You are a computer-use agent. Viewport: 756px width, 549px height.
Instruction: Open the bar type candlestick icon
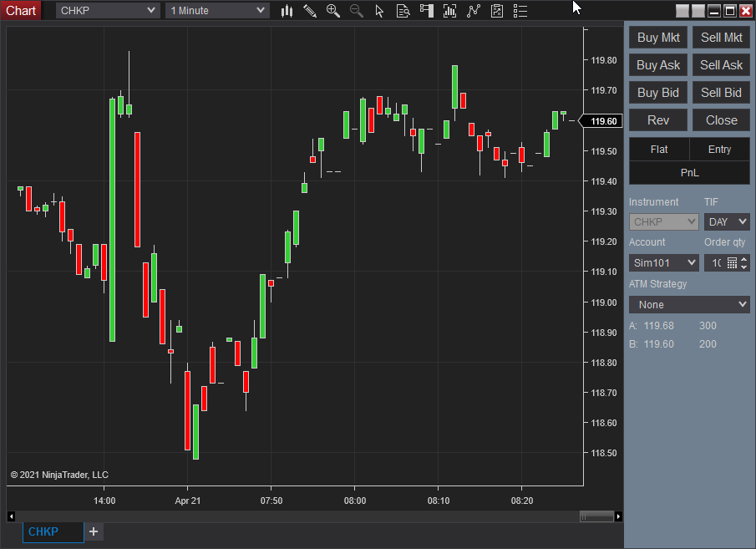[287, 11]
